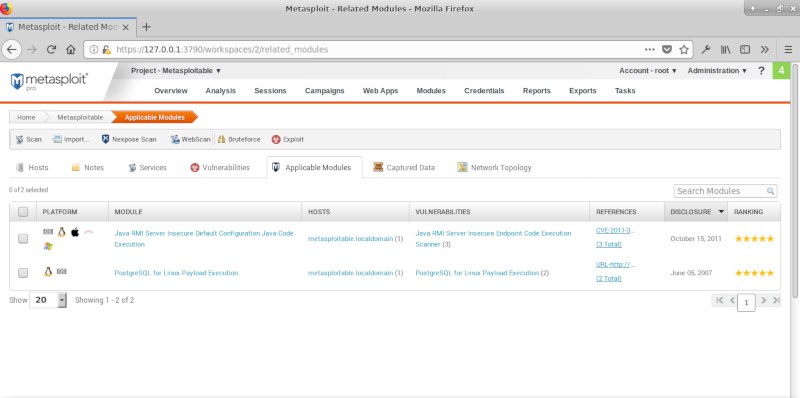Open the Tasks menu

(x=625, y=91)
